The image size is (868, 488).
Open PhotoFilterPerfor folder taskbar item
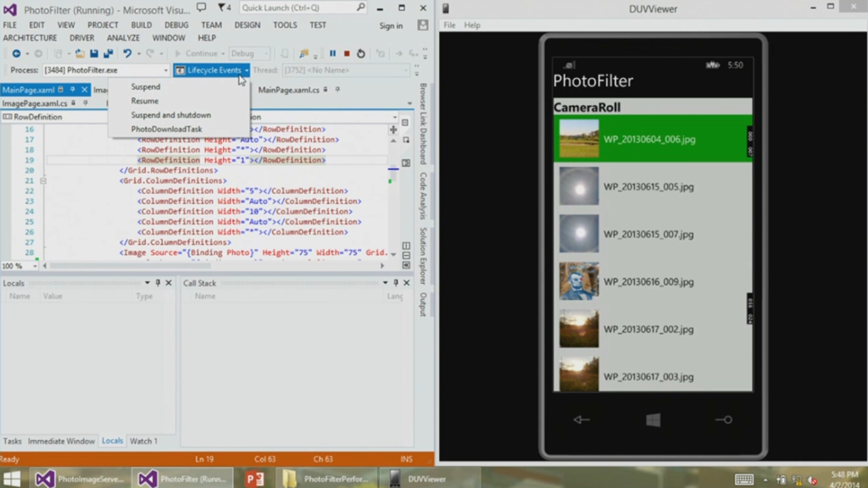[325, 479]
